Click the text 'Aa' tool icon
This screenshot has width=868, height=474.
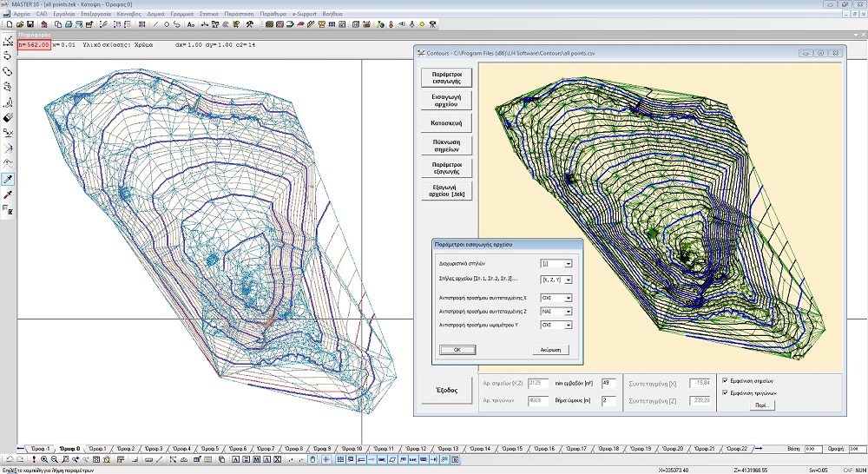pos(191,24)
